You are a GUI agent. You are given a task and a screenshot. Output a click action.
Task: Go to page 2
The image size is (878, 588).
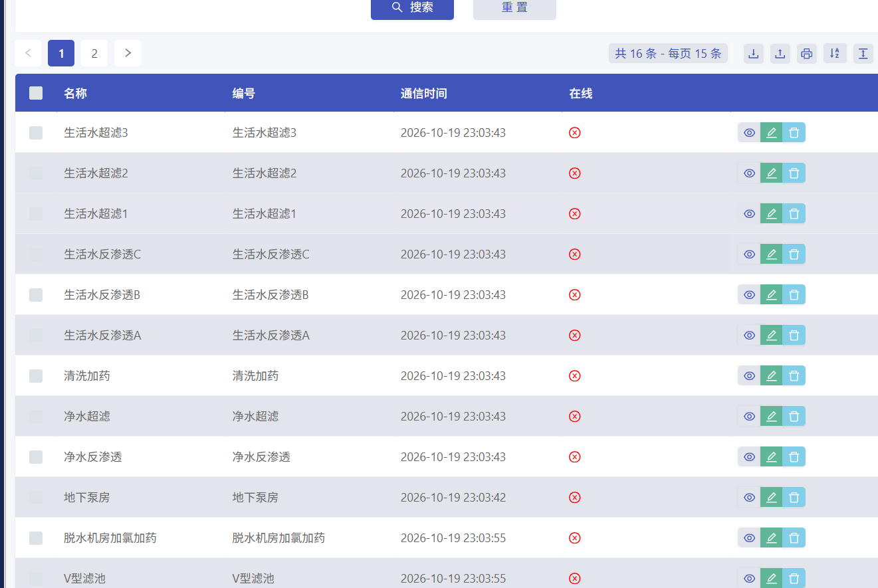tap(94, 53)
